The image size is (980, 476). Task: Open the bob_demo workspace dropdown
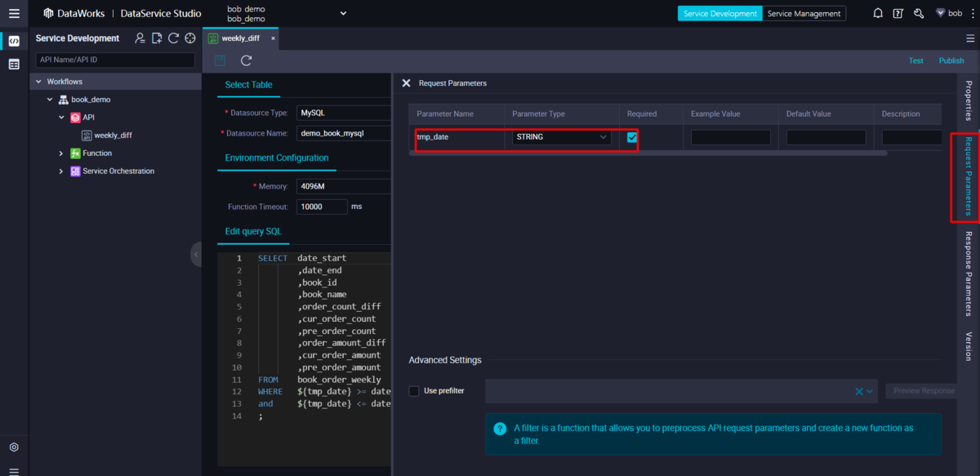pos(343,13)
